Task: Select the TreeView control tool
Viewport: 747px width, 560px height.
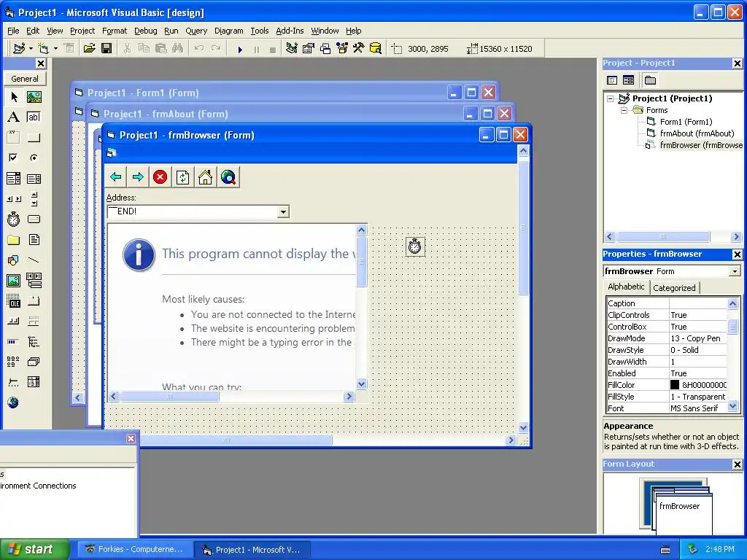Action: 34,341
